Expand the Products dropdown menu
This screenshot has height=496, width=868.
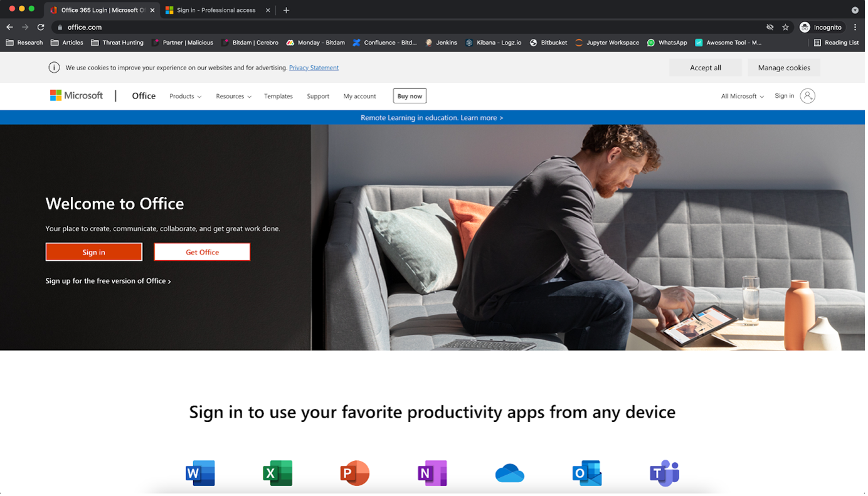click(x=186, y=97)
